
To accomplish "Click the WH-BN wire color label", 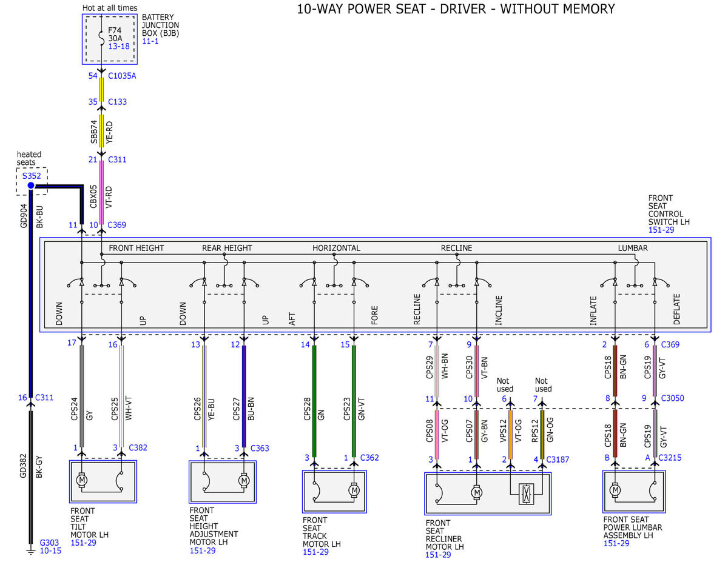I will 443,367.
